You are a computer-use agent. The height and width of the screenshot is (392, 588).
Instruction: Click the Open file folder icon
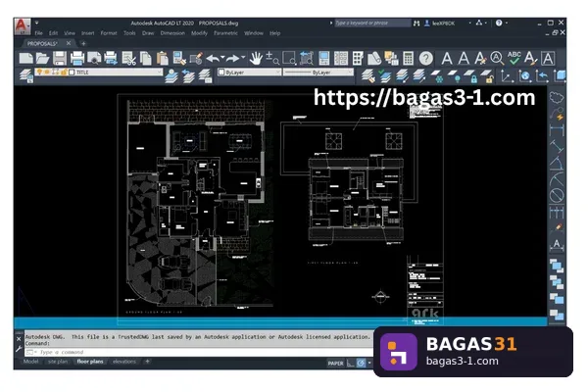[x=42, y=58]
